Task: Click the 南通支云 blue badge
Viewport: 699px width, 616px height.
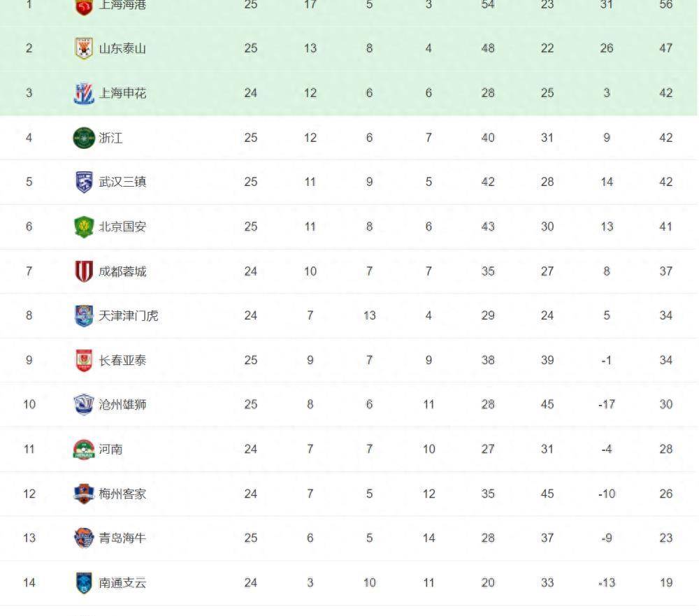Action: [x=84, y=582]
